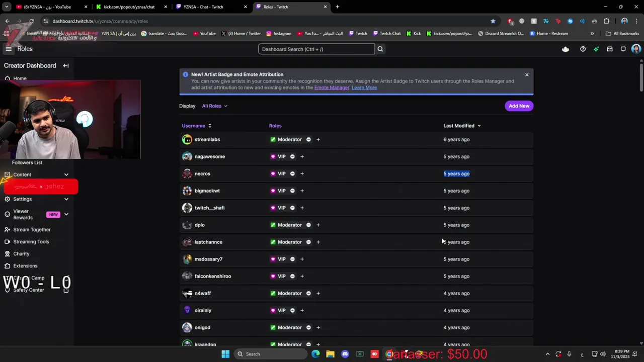Click the streamlabs user avatar
The image size is (644, 362).
187,139
